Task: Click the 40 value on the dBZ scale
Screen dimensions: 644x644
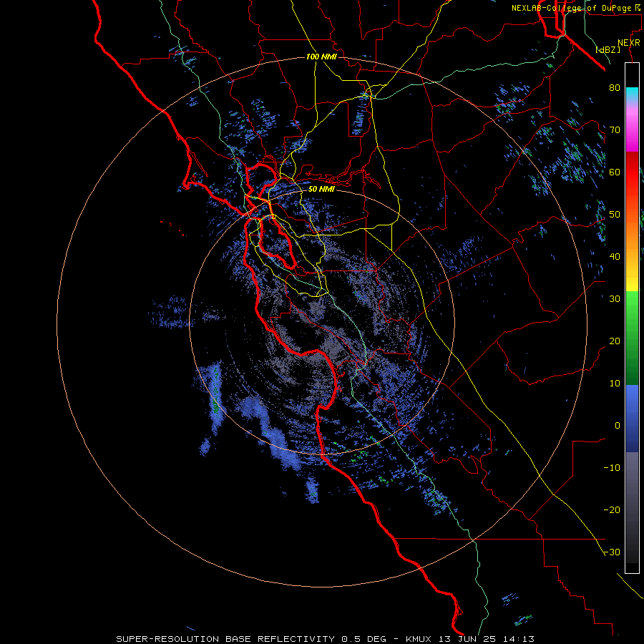Action: 615,257
